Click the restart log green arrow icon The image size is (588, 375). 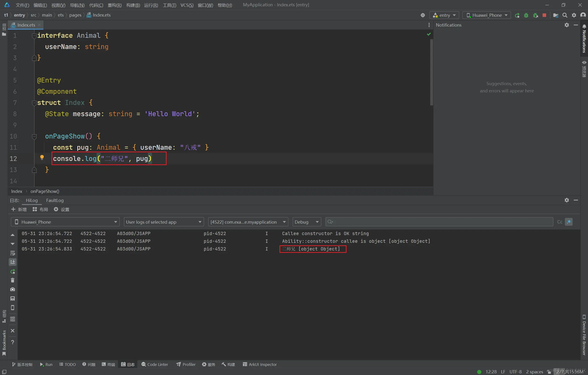pyautogui.click(x=13, y=271)
